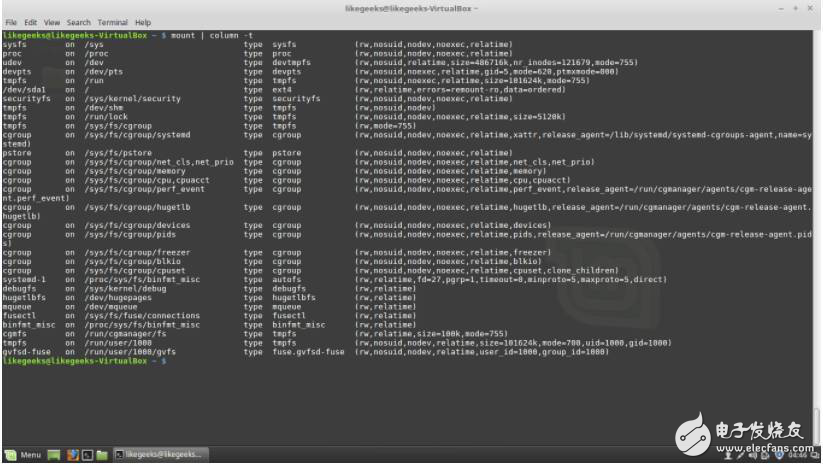Click '(rw,relatime,errors=remount-ro,data=ordered)' options text
Viewport: 823px width, 465px height.
point(460,90)
